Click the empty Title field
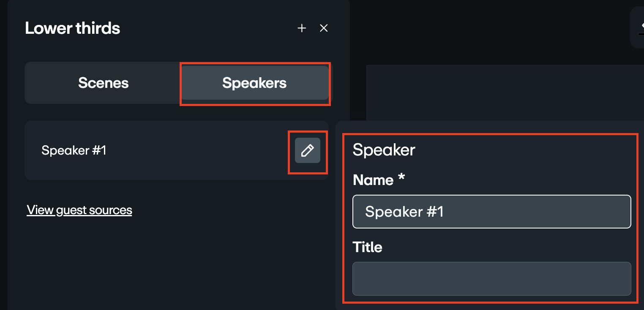Image resolution: width=644 pixels, height=310 pixels. click(x=491, y=278)
